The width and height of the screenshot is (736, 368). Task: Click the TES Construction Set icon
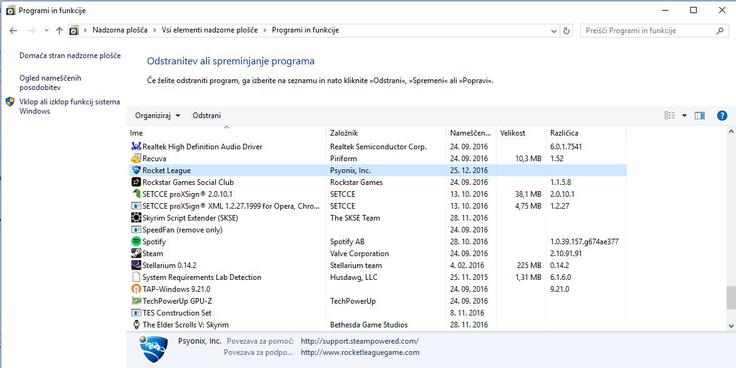[x=136, y=313]
